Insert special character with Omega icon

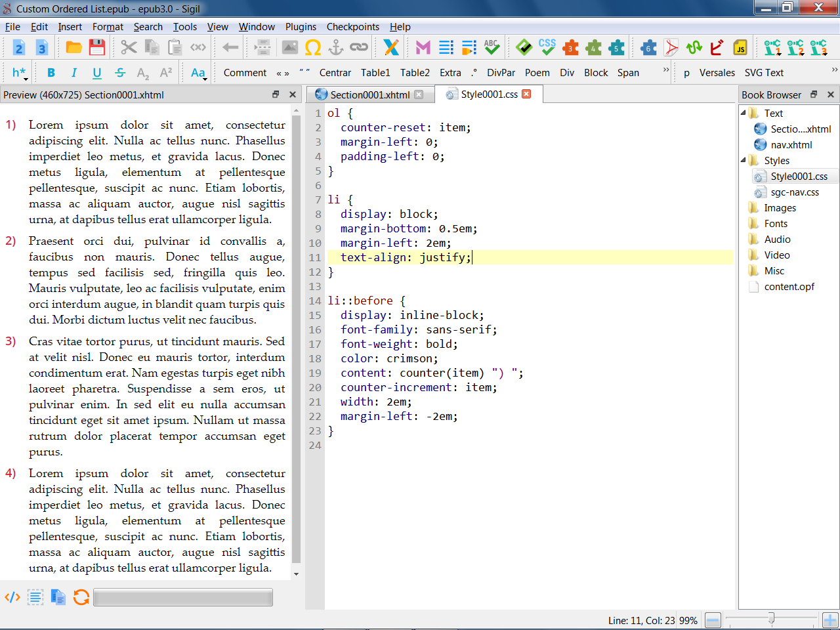pyautogui.click(x=313, y=47)
